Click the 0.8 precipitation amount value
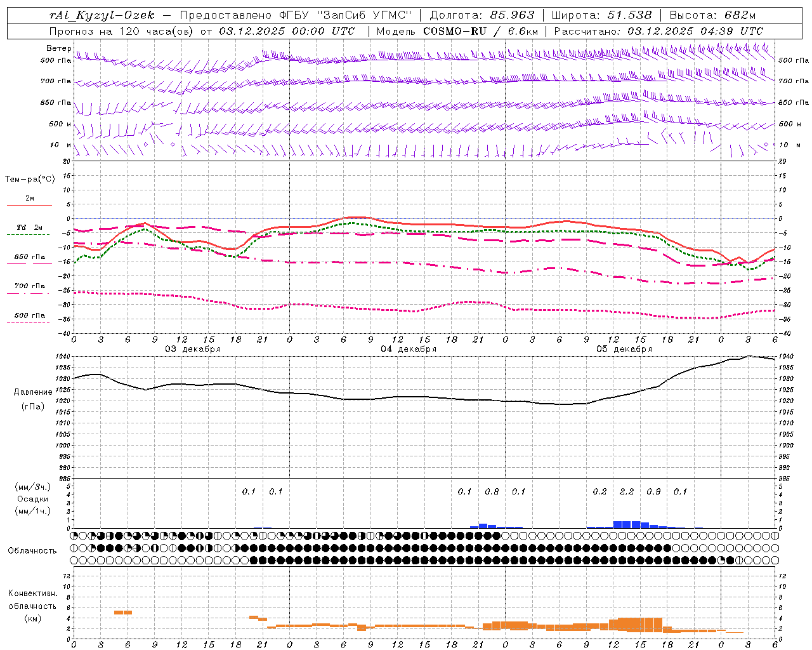 tap(492, 492)
